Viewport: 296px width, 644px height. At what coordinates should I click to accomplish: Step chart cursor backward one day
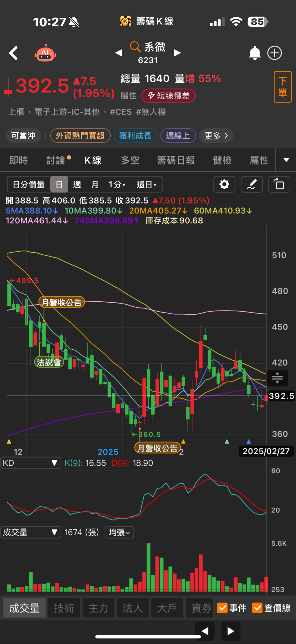(x=205, y=631)
